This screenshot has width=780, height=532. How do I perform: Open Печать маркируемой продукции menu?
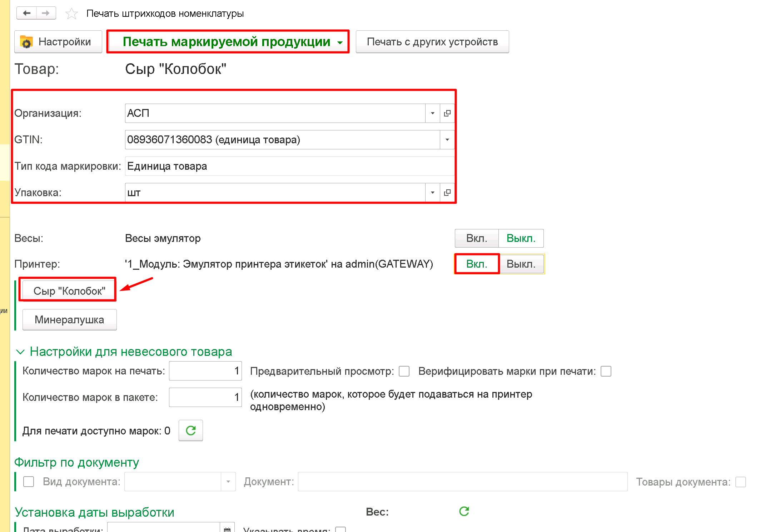pos(228,42)
